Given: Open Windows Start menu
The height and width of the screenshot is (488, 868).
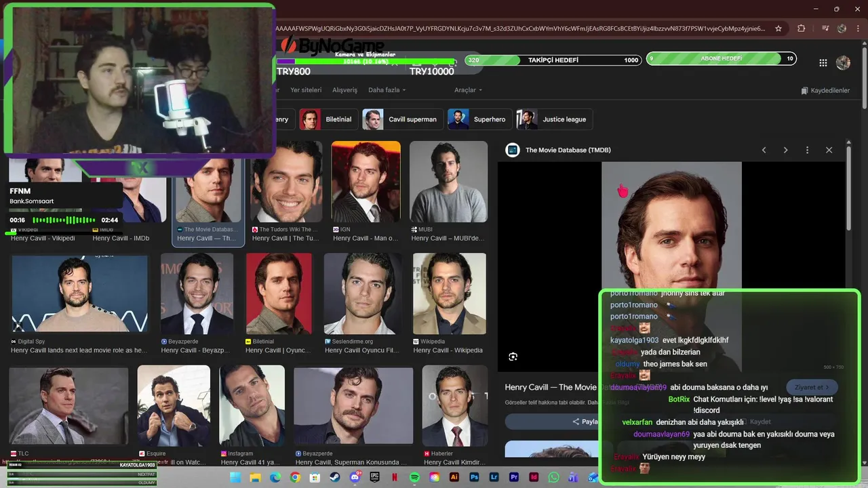Looking at the screenshot, I should click(x=235, y=478).
